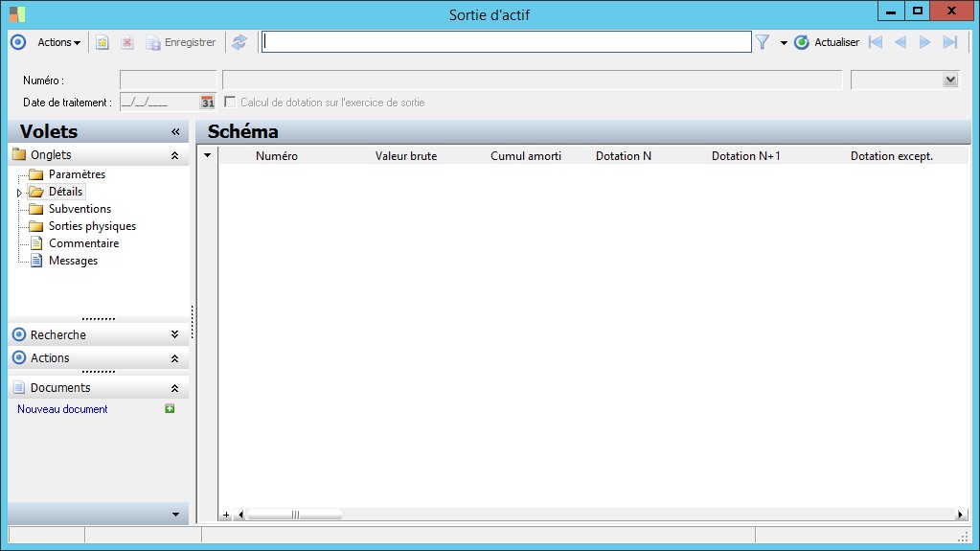Click the horizontal scrollbar right arrow
This screenshot has width=980, height=551.
coord(959,515)
